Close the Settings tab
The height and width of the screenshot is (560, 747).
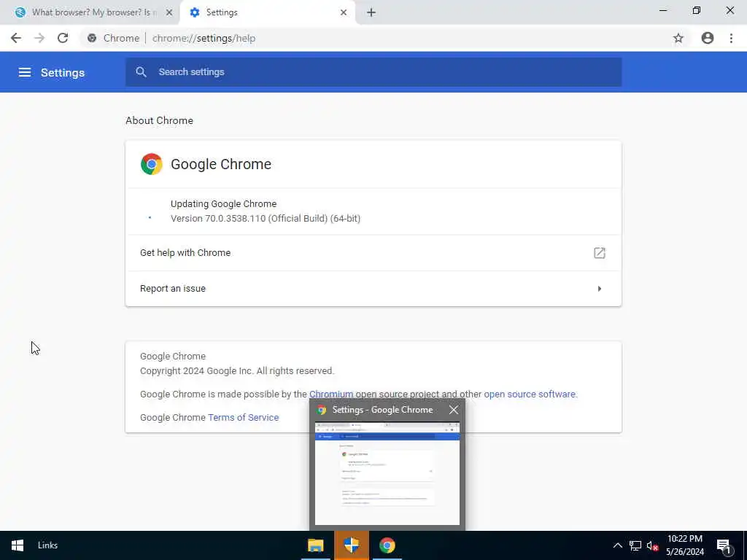(344, 13)
